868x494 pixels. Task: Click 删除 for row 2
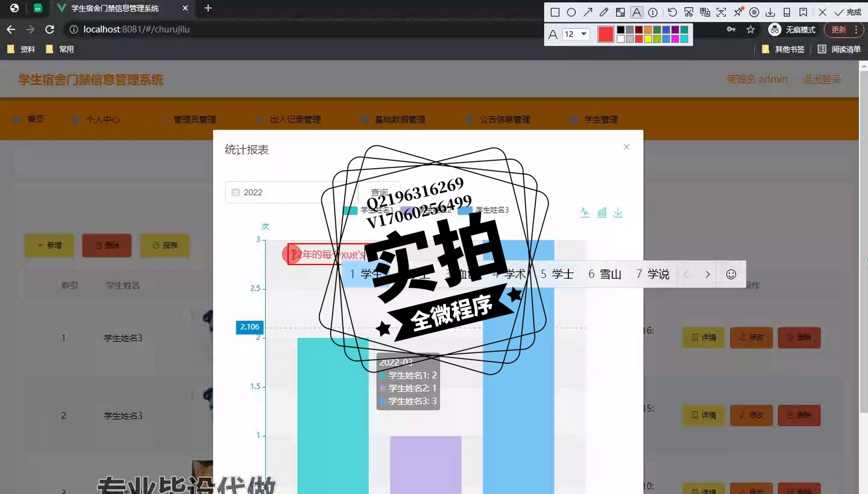(x=799, y=415)
